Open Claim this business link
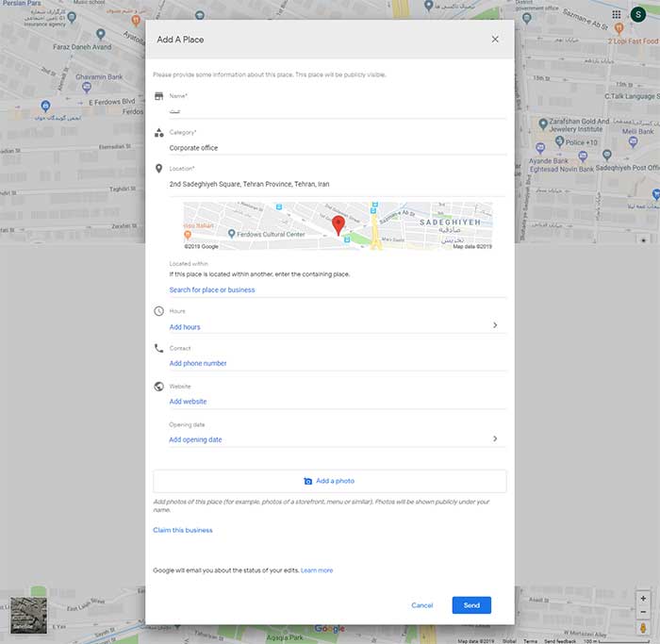660x644 pixels. click(183, 530)
